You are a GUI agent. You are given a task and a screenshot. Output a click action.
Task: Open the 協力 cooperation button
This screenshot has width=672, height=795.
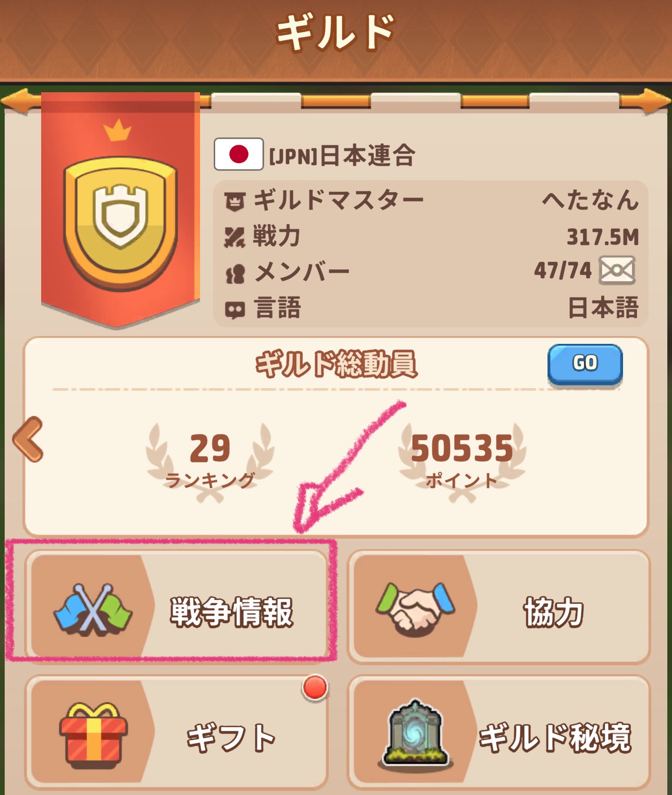[499, 606]
